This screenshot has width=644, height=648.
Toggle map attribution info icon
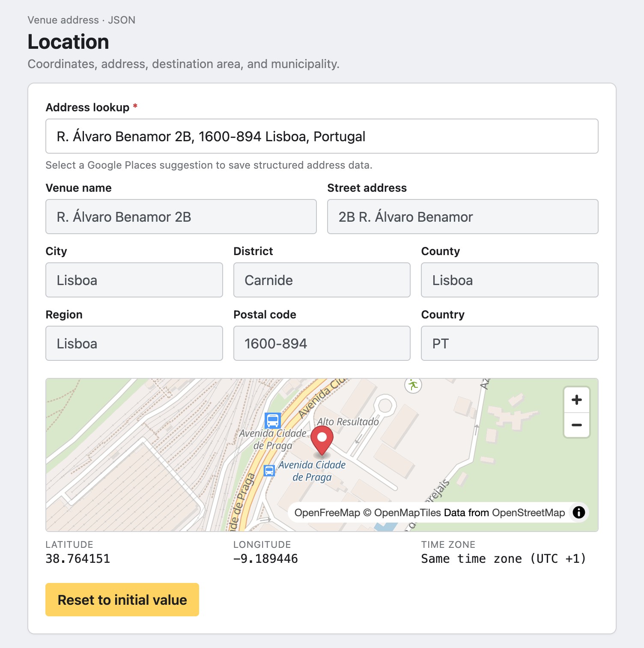click(578, 512)
